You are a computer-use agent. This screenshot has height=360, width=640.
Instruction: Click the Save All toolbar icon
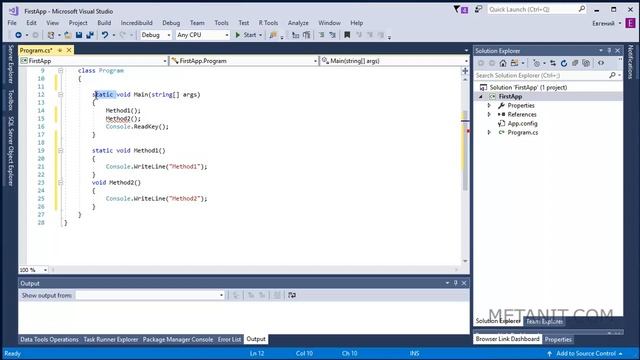(x=90, y=35)
